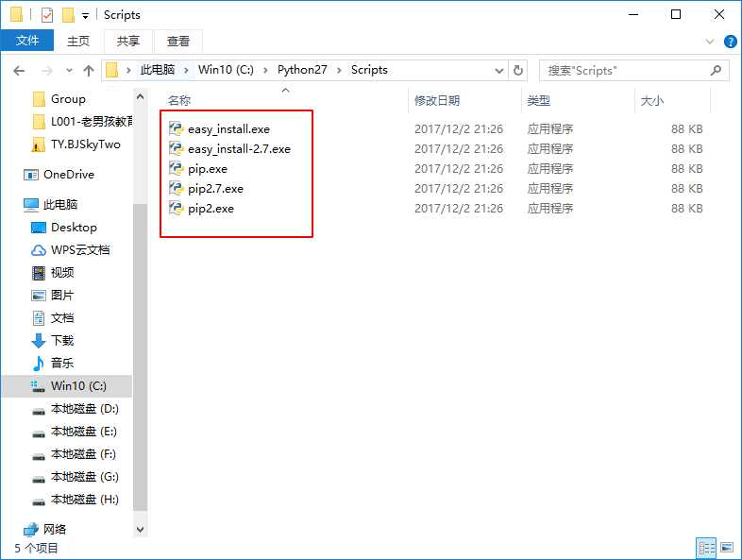Sort by 类型 column header
Viewport: 742px width, 560px height.
(x=538, y=100)
